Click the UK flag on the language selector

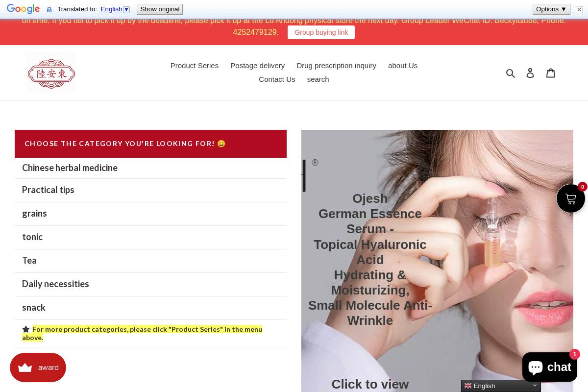click(x=468, y=386)
